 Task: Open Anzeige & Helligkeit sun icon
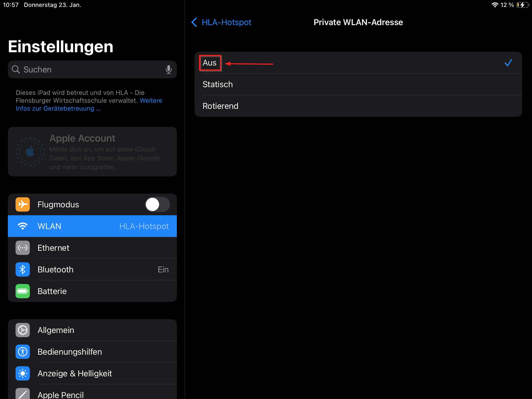point(23,373)
